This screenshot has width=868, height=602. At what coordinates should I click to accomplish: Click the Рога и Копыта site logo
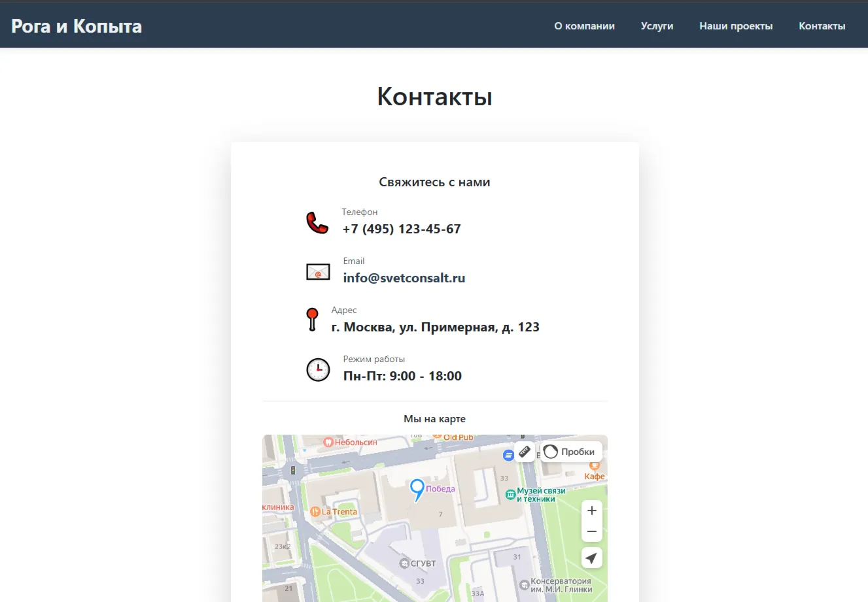77,26
